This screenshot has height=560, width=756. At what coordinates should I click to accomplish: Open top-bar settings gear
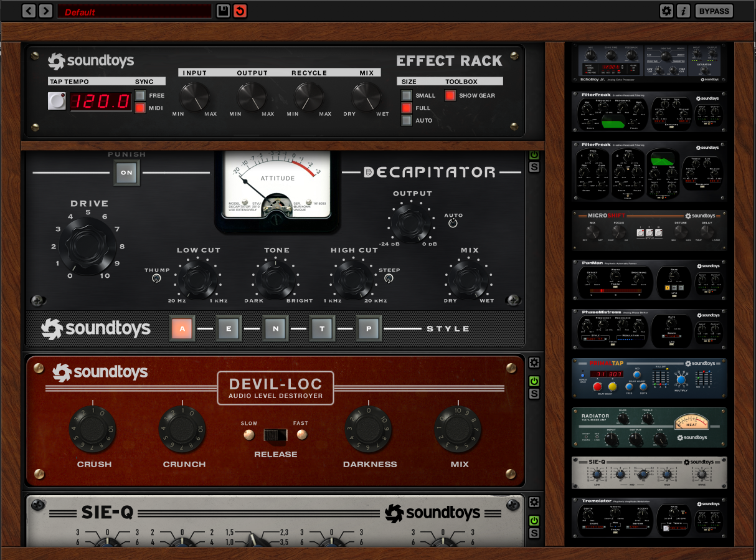tap(666, 11)
